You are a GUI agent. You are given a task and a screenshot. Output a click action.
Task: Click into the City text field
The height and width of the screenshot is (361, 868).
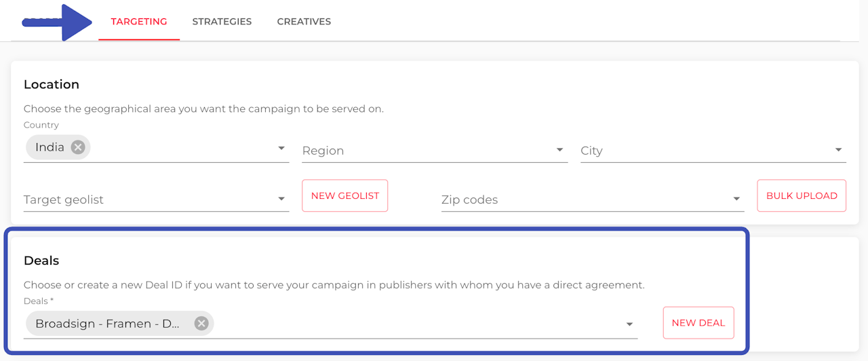tap(702, 151)
